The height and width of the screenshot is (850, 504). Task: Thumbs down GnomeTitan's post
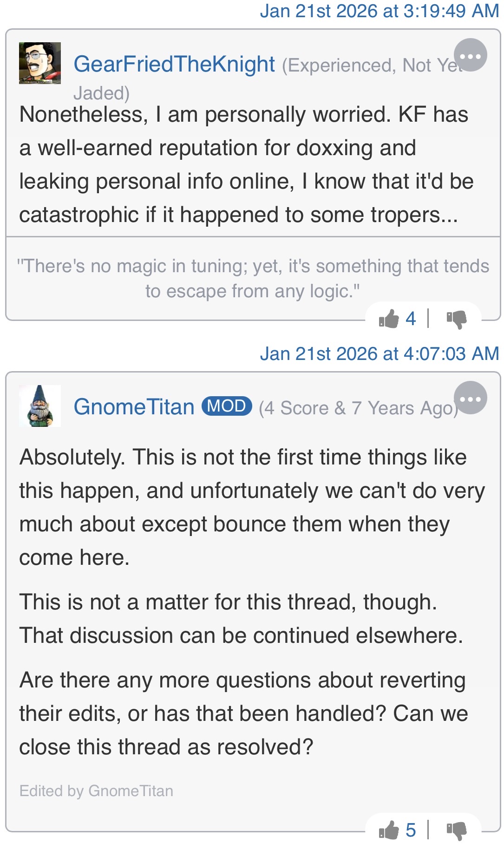pos(457,830)
